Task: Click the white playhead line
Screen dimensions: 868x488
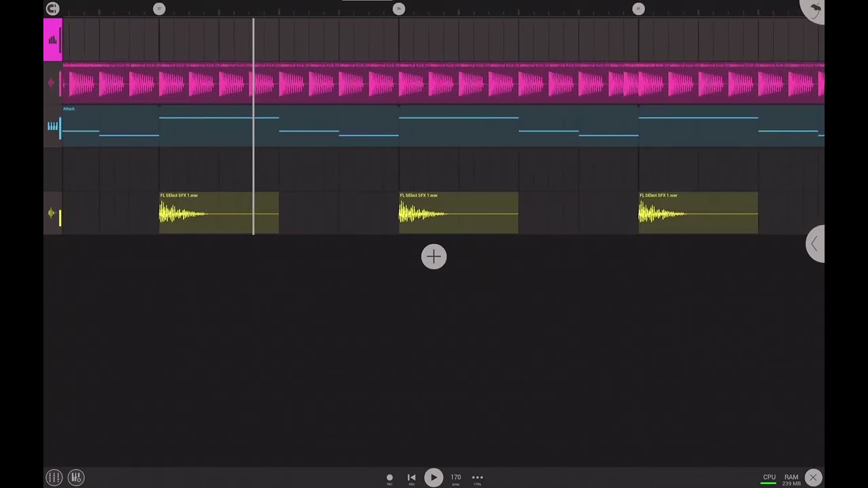Action: click(x=254, y=126)
